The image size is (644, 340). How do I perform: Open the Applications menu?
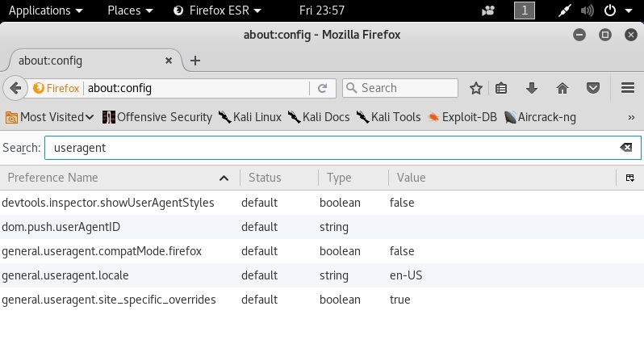45,10
